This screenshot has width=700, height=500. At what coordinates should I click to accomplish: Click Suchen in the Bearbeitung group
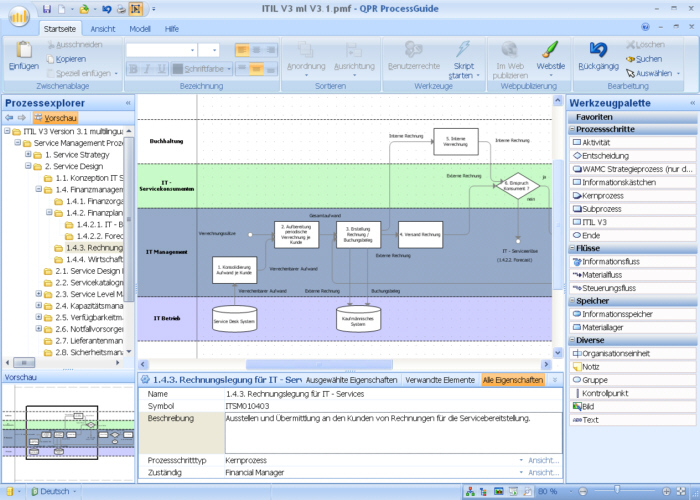643,59
